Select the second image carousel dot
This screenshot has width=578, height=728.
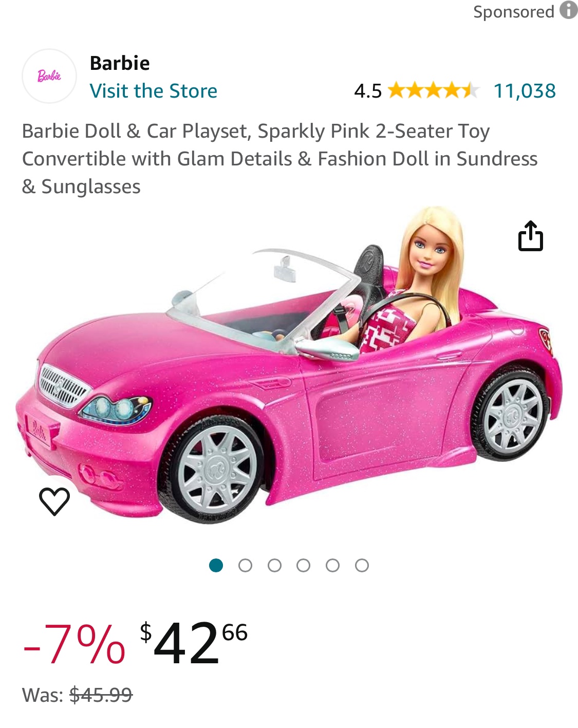coord(246,566)
